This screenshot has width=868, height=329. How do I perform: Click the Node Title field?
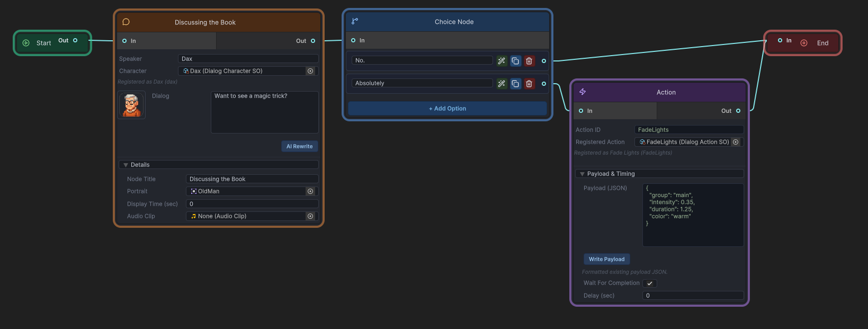tap(253, 179)
